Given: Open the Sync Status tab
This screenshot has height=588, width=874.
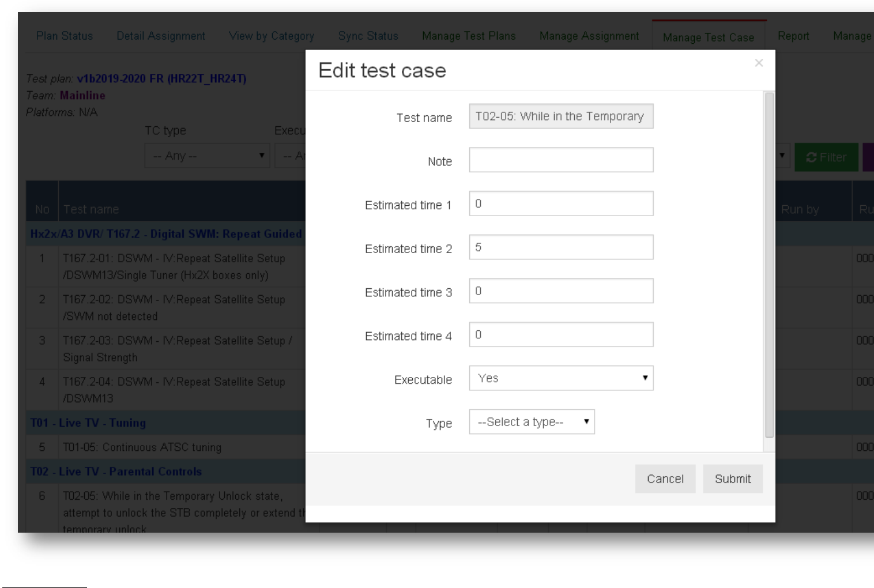Looking at the screenshot, I should click(368, 36).
